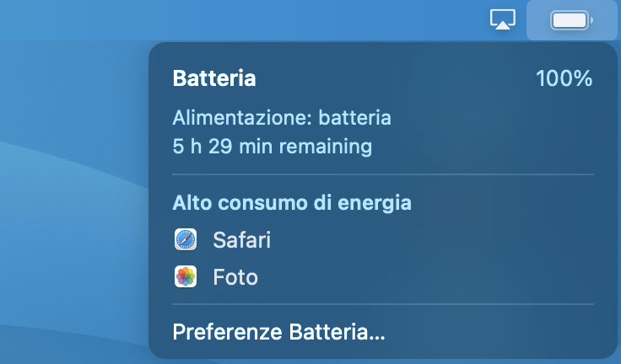Click the Foto colorful flower icon
The image size is (621, 364).
click(x=186, y=276)
